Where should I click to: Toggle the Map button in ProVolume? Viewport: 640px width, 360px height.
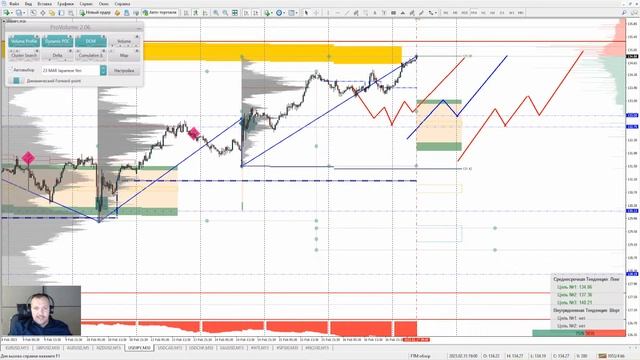[x=124, y=55]
